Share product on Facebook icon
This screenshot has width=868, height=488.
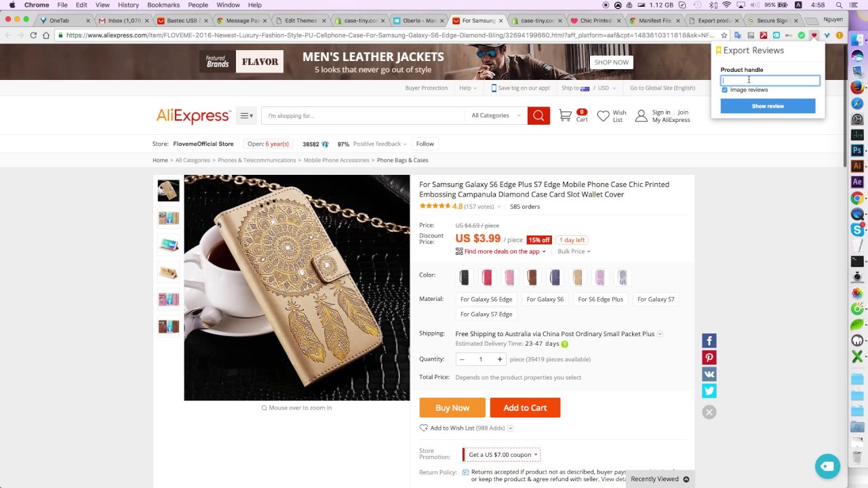pyautogui.click(x=709, y=341)
